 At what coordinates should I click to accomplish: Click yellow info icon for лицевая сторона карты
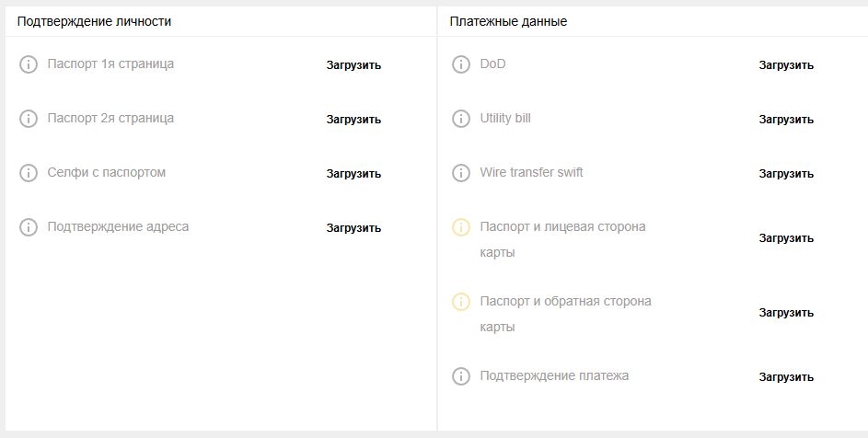point(461,227)
